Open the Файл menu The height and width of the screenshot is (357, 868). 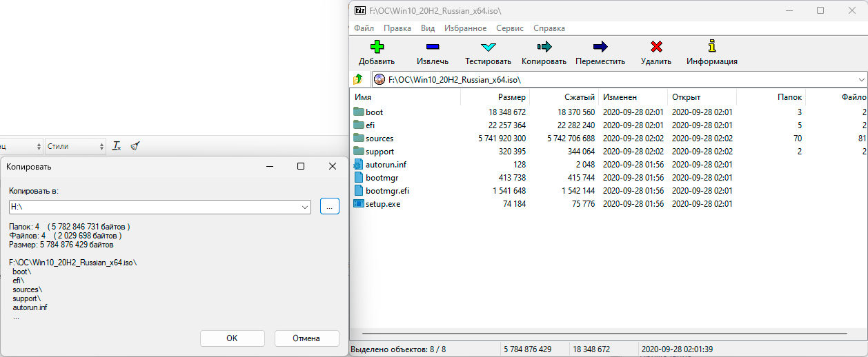pyautogui.click(x=364, y=28)
